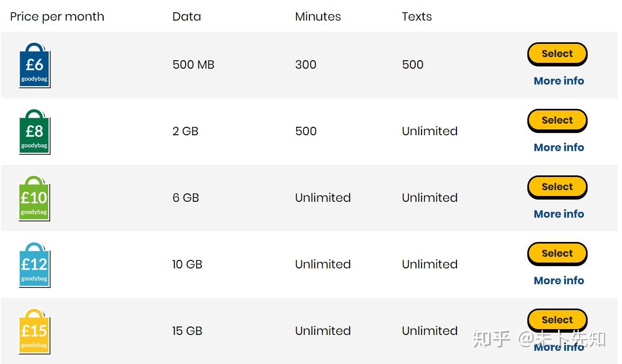Click the Minutes column header
The width and height of the screenshot is (622, 364).
tap(318, 17)
